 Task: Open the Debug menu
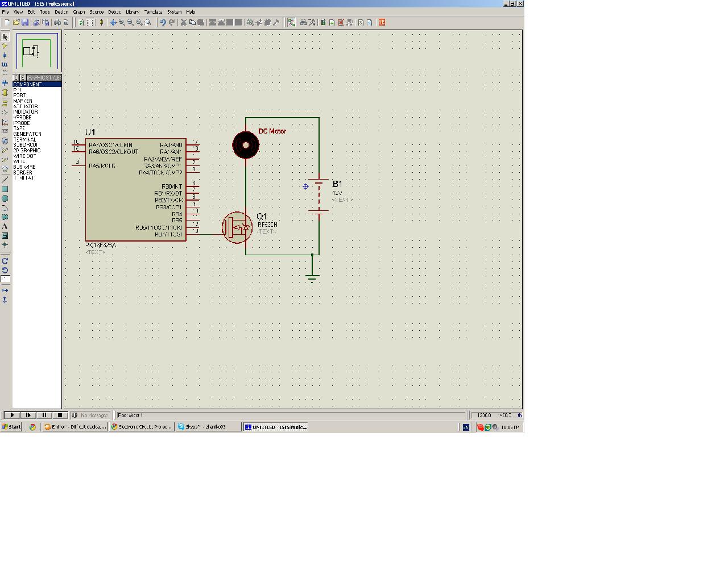click(114, 11)
